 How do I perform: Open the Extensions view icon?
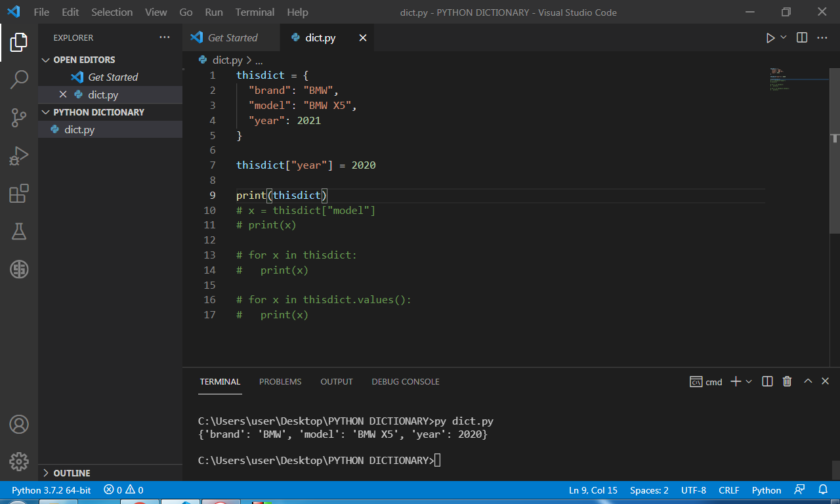tap(19, 194)
